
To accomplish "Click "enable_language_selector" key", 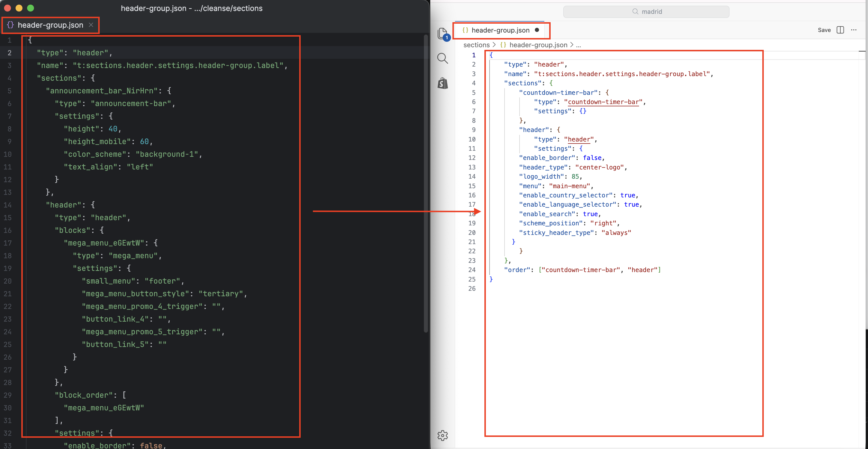I will point(567,204).
